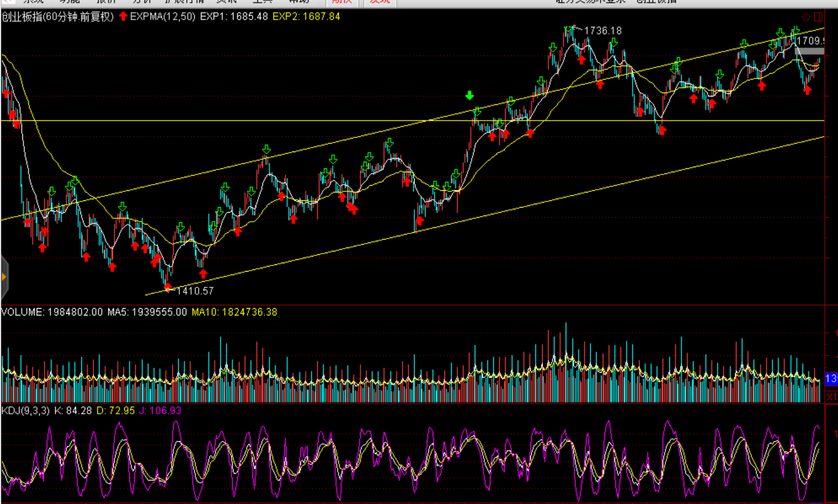Click the red arrow before EXPMA label
This screenshot has height=504, width=838.
coord(124,16)
